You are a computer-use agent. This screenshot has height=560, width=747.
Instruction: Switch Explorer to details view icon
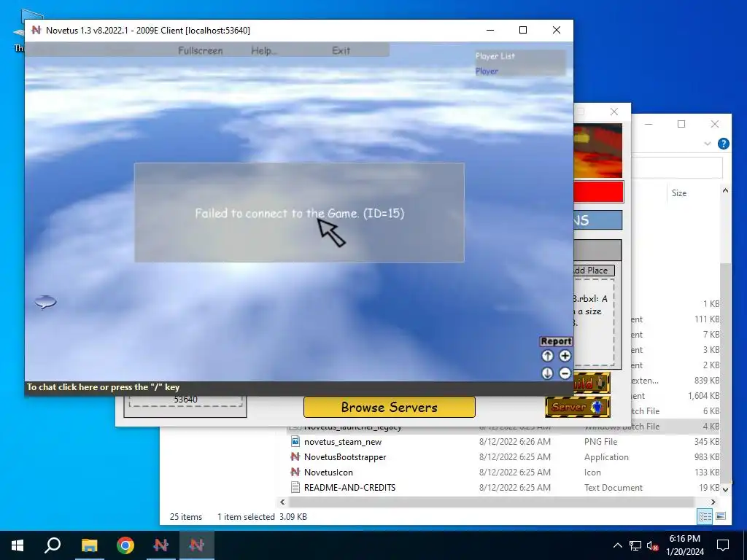pyautogui.click(x=705, y=516)
